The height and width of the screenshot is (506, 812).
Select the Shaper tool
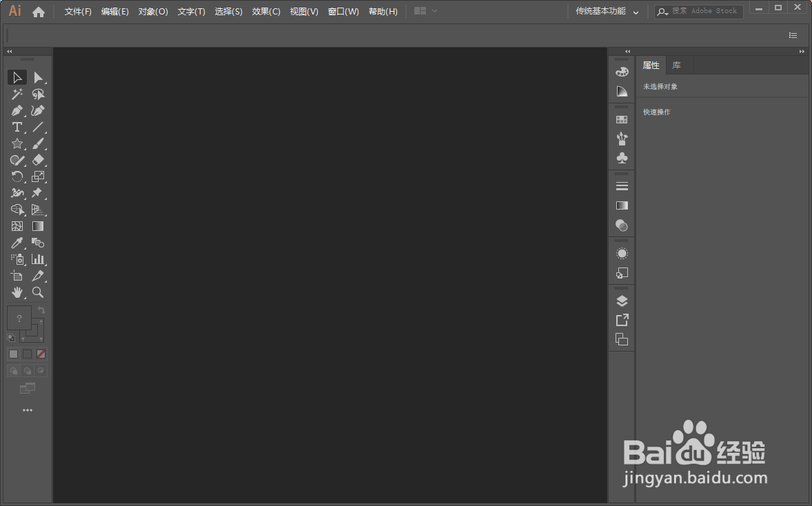click(17, 160)
